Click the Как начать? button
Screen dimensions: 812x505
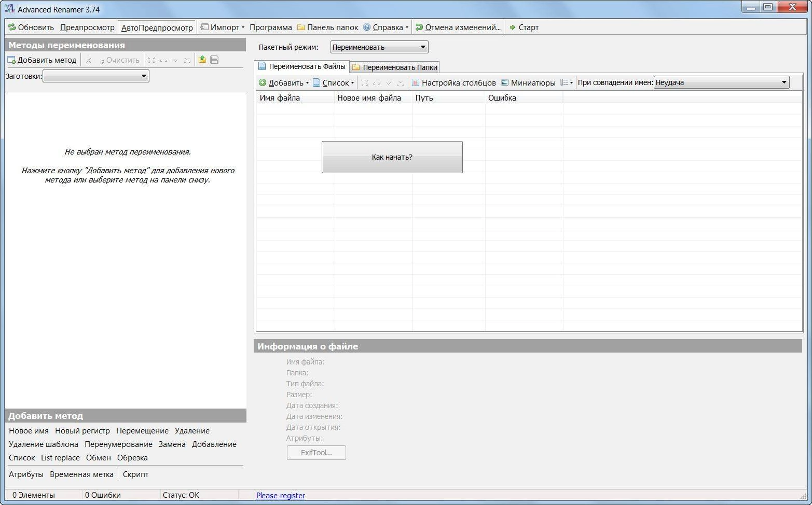click(x=392, y=157)
